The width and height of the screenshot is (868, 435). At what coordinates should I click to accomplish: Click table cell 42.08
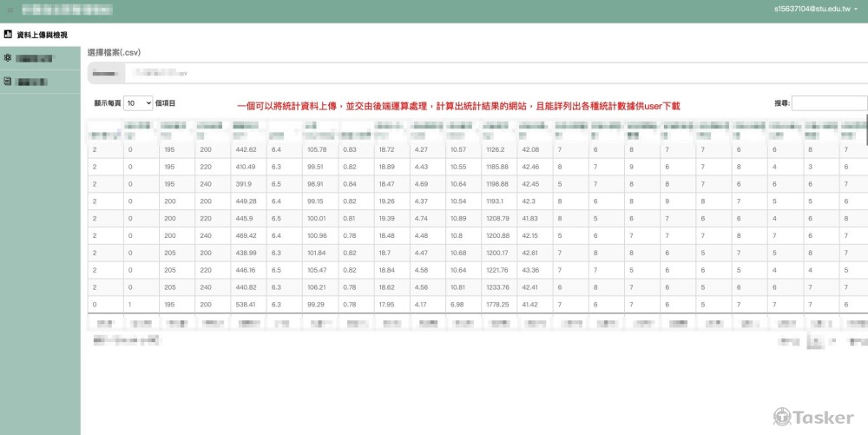(536, 149)
